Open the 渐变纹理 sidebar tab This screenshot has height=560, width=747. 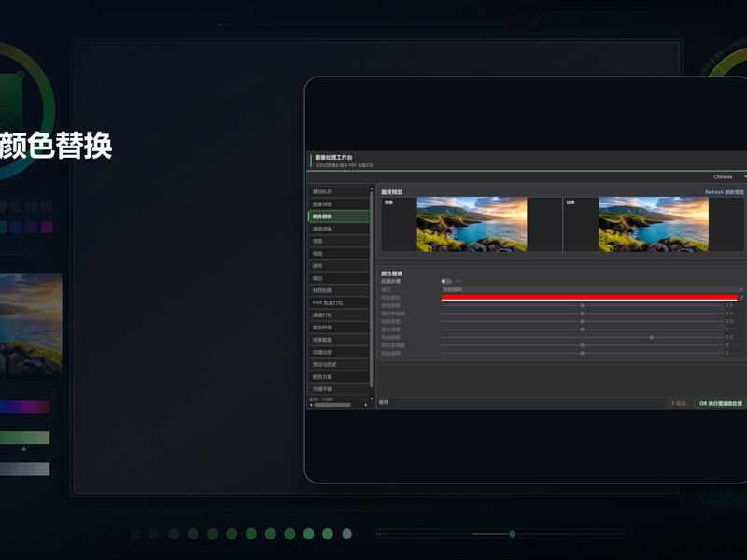[x=339, y=328]
